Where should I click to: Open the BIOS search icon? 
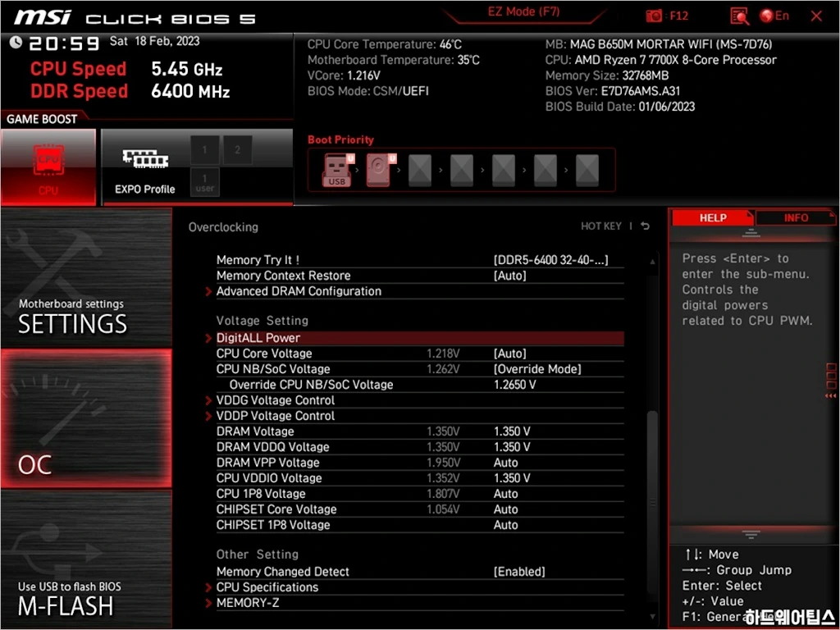739,16
